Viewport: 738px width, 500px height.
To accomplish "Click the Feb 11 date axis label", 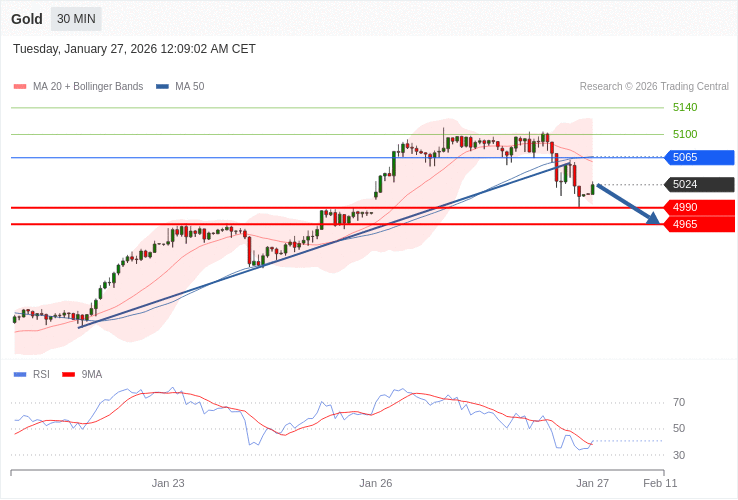I will coord(660,483).
